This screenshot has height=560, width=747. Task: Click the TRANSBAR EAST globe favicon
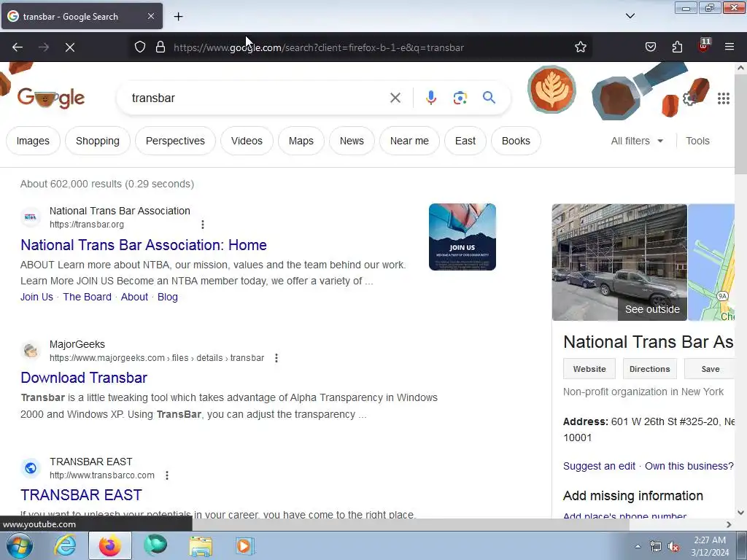[x=31, y=468]
